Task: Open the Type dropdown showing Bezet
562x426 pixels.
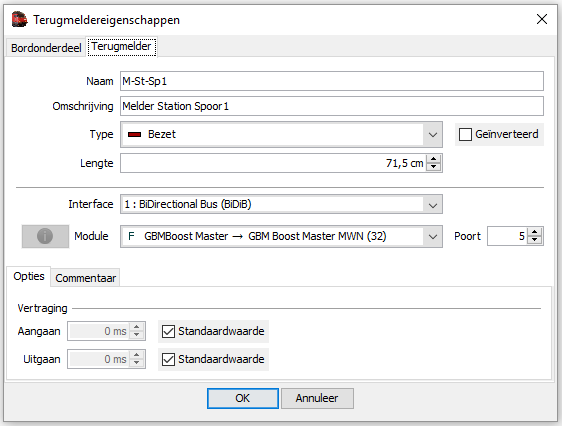Action: click(x=281, y=134)
